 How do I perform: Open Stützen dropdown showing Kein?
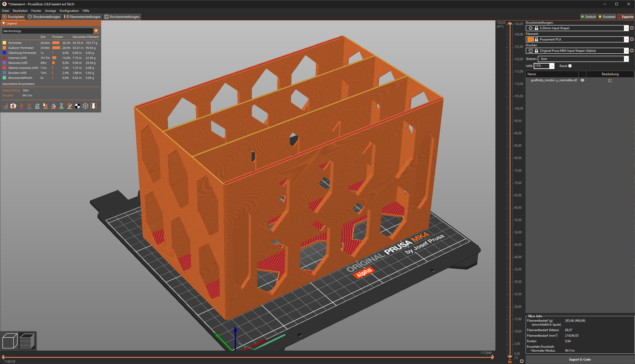click(x=583, y=59)
